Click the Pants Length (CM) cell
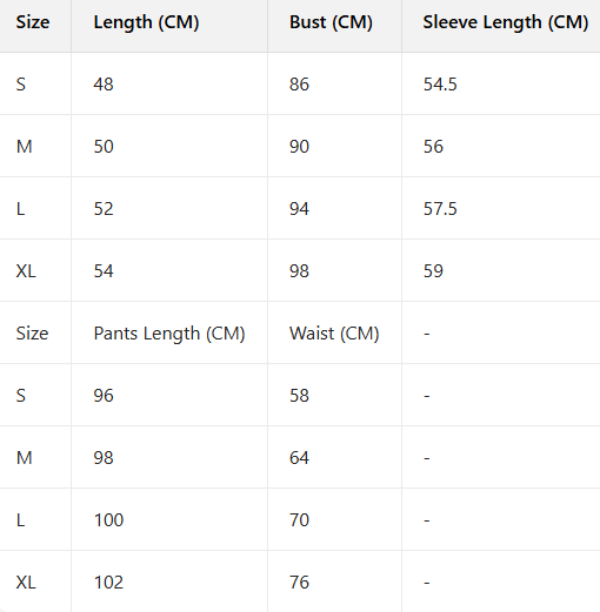600x612 pixels. 169,333
